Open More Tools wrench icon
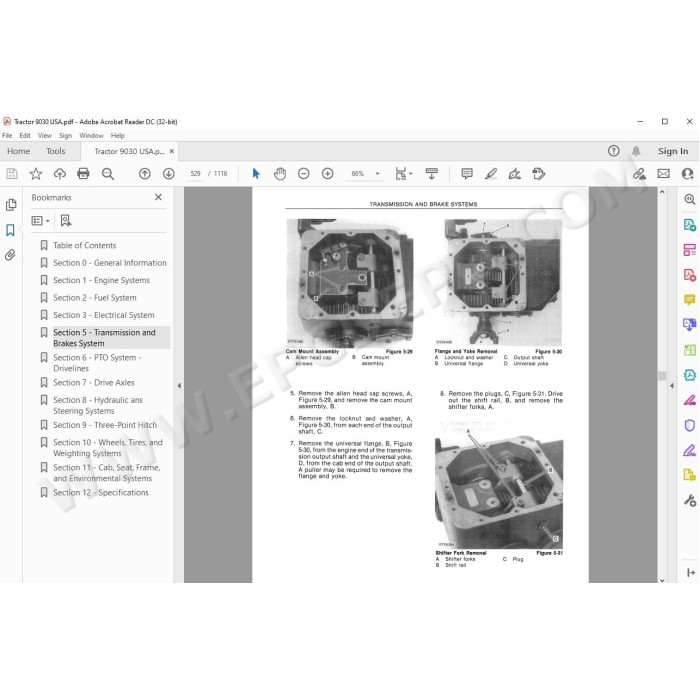The width and height of the screenshot is (700, 700). [690, 500]
